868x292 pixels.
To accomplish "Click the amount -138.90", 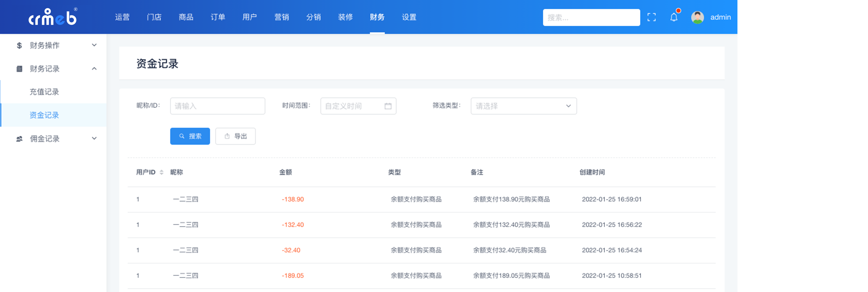I will [293, 199].
